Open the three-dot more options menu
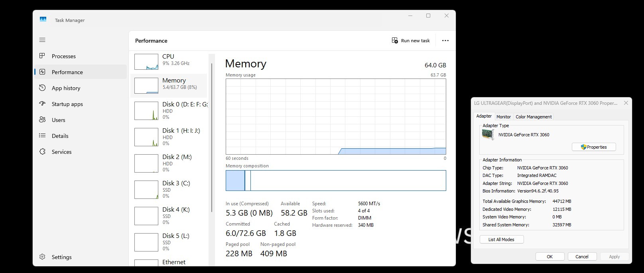644x273 pixels. [x=445, y=41]
